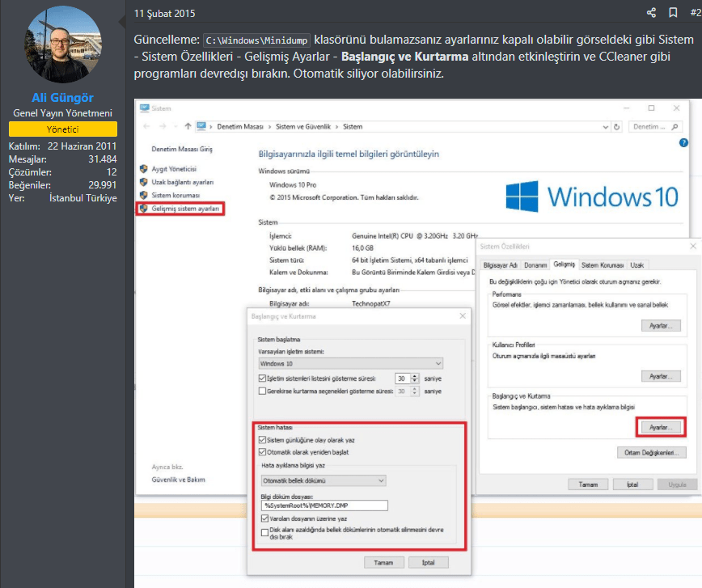This screenshot has height=588, width=702.
Task: Click the Sistem window title icon
Action: pyautogui.click(x=145, y=108)
